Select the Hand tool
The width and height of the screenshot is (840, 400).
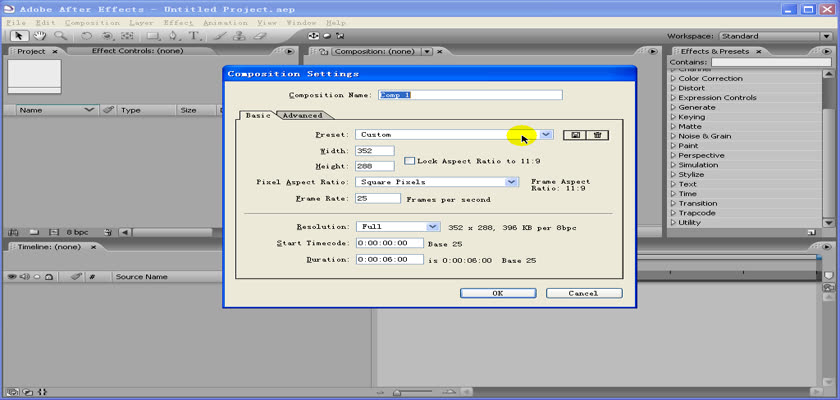40,36
